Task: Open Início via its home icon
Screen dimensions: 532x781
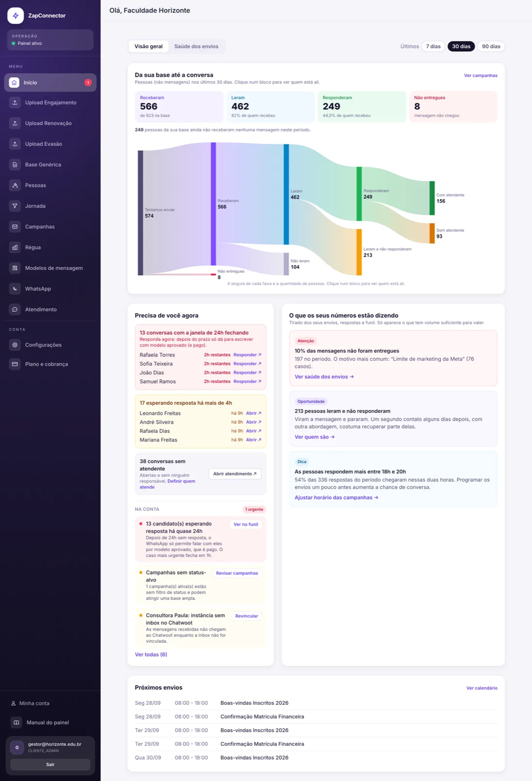Action: (15, 82)
